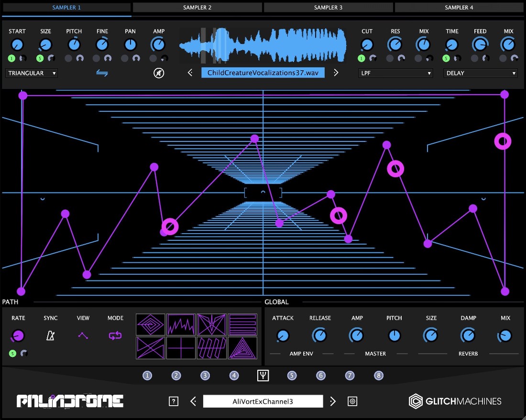Toggle the green modulation indicator under START
526x420 pixels.
[12, 58]
